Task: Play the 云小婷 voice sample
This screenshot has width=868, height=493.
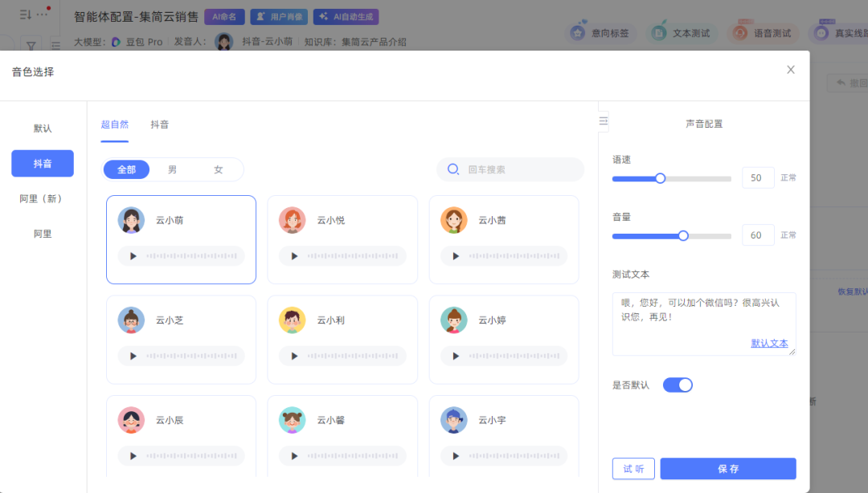Action: click(x=457, y=356)
